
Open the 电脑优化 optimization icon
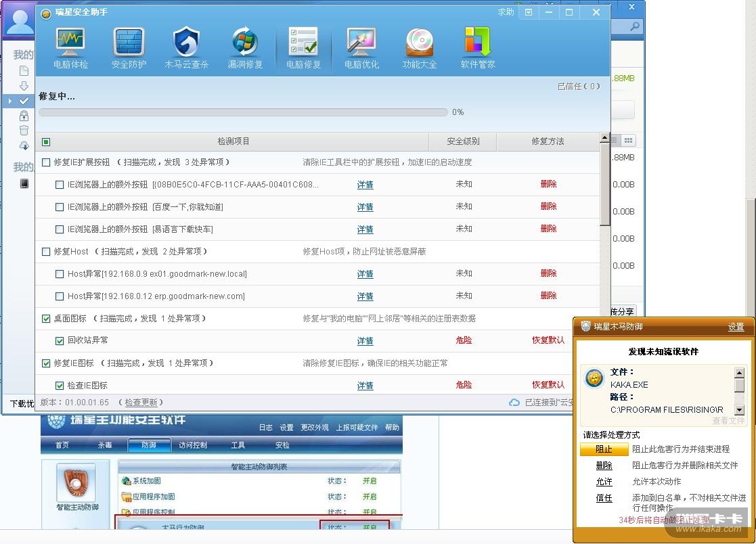(x=361, y=48)
